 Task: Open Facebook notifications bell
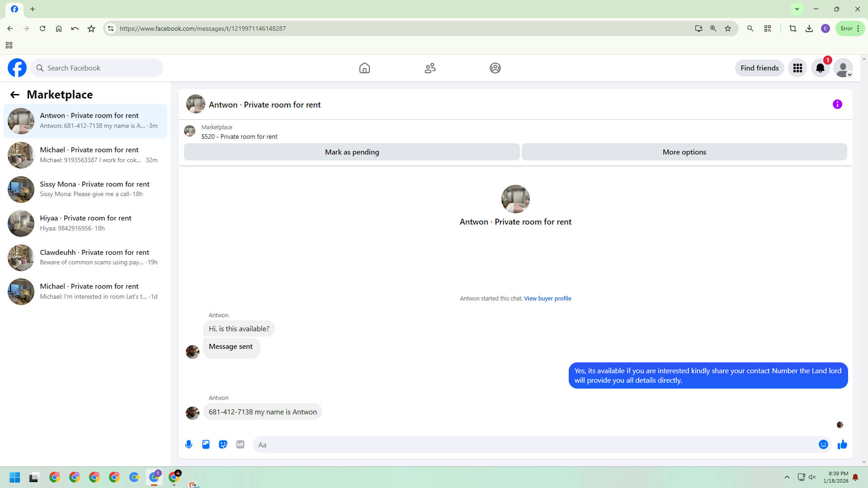click(820, 68)
